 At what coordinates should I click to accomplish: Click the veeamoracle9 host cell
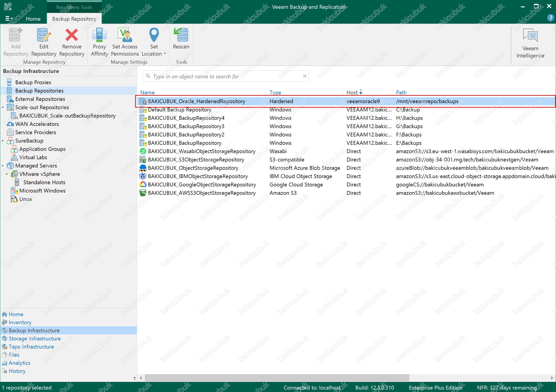coord(363,101)
